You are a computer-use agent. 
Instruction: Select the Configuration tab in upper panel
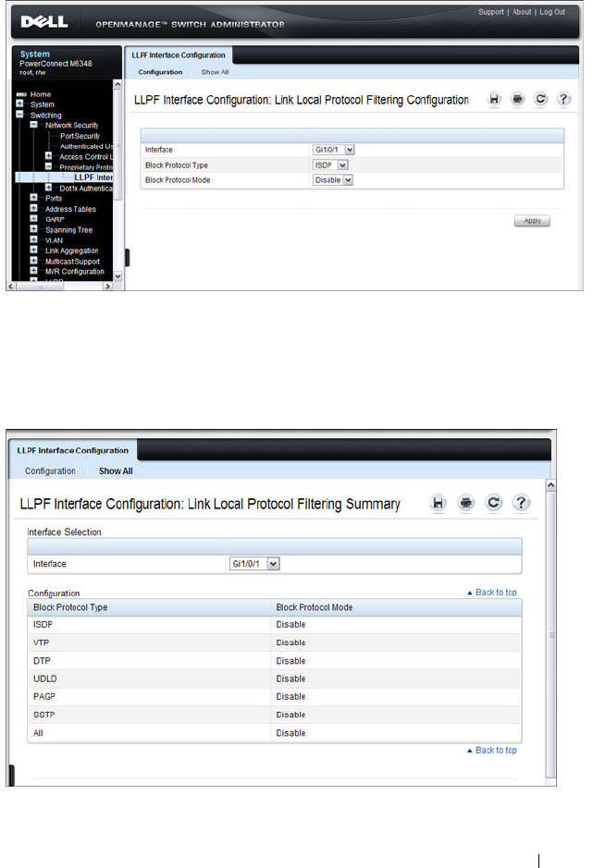click(160, 72)
